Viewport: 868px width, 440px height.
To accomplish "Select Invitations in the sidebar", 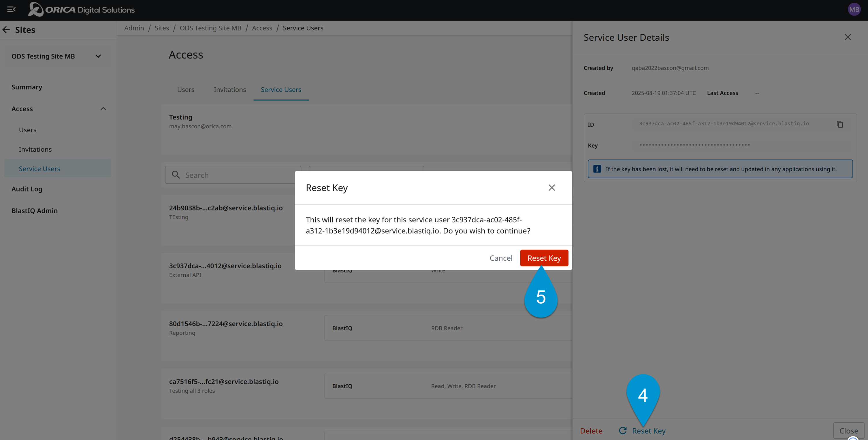I will pyautogui.click(x=35, y=149).
